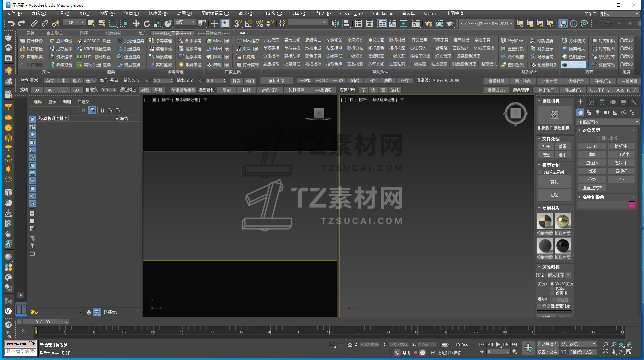Switch to Lights category icon

pos(598,112)
